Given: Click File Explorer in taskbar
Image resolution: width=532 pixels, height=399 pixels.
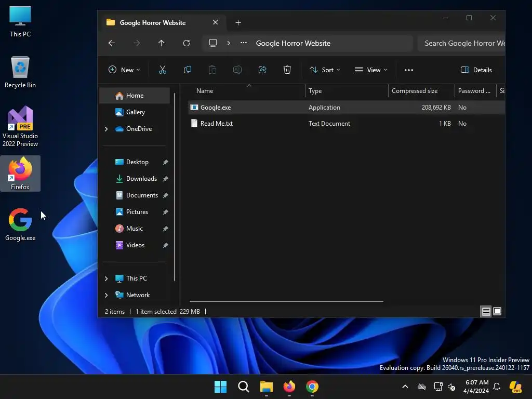Looking at the screenshot, I should (x=267, y=387).
